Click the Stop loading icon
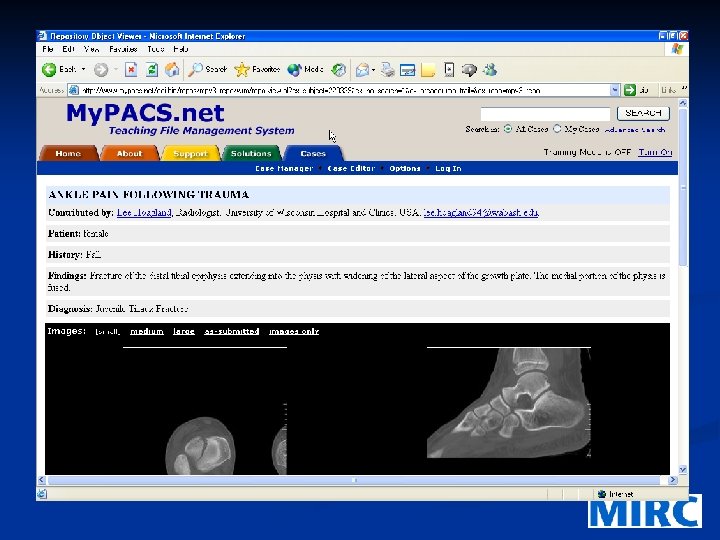This screenshot has width=720, height=540. (x=131, y=70)
